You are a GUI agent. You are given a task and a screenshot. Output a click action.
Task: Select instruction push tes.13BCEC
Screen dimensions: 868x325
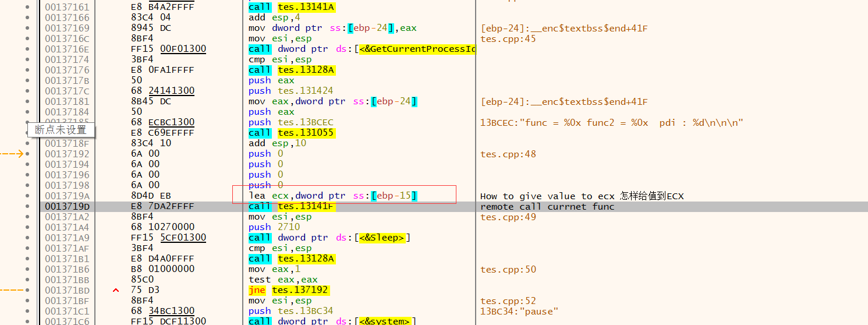291,122
